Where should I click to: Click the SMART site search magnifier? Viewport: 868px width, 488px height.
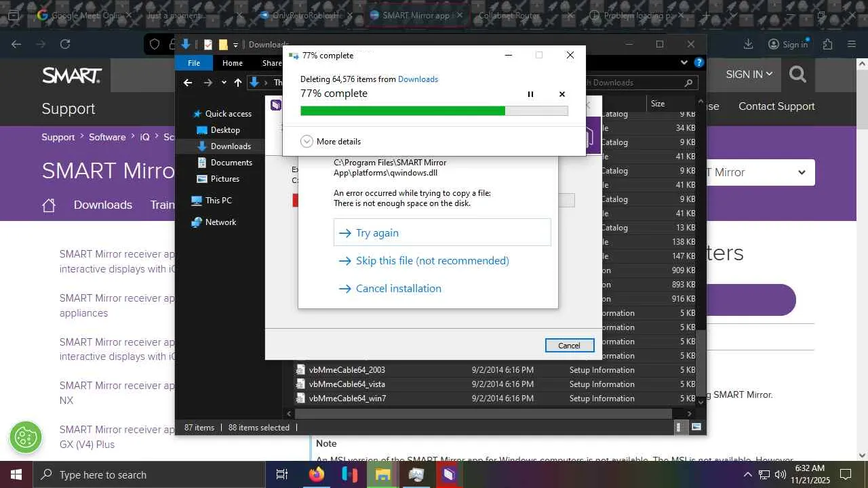(x=797, y=75)
